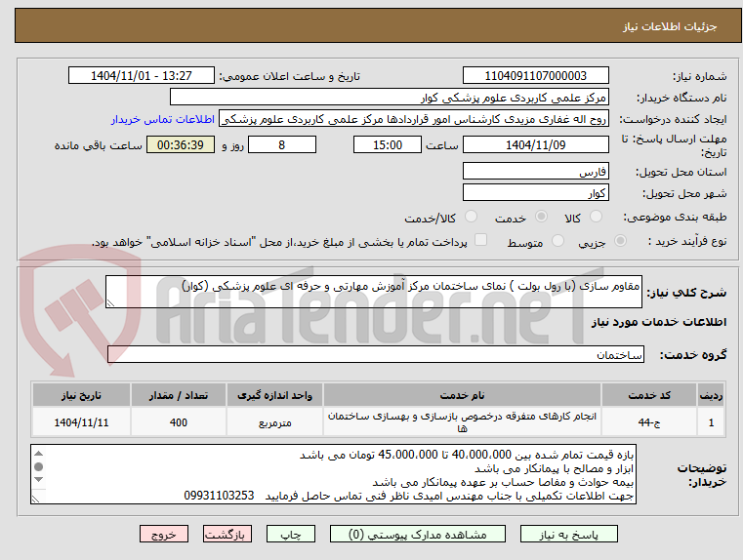
Task: Click the چاپ print button
Action: [291, 534]
